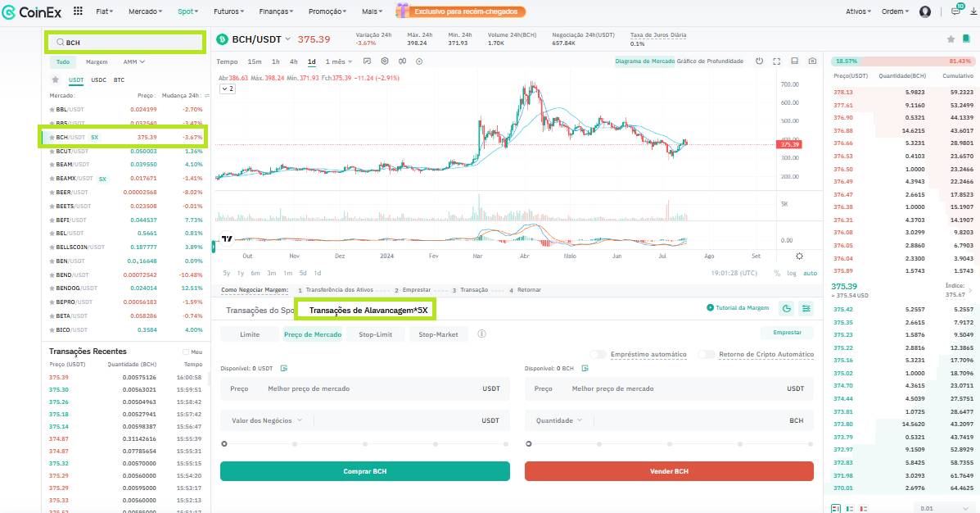Click the download app icon
The width and height of the screenshot is (980, 513).
(x=973, y=11)
